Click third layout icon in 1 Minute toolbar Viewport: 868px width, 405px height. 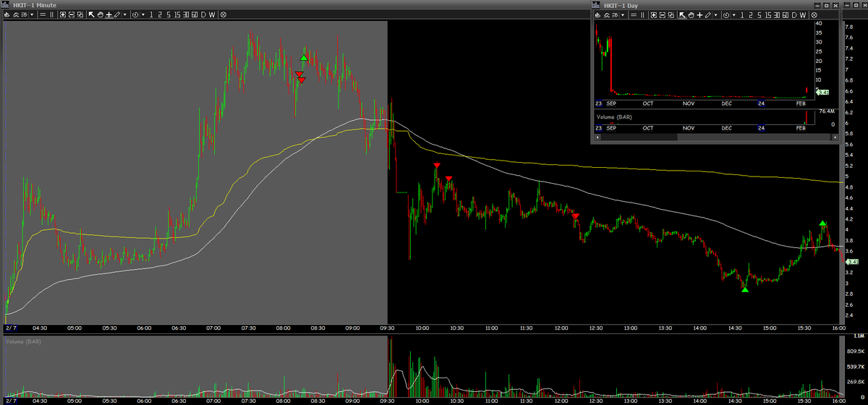tap(80, 14)
